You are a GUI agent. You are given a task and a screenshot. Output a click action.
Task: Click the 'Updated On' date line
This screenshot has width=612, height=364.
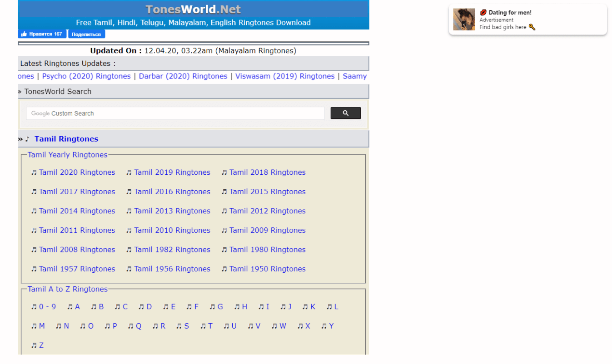pyautogui.click(x=193, y=51)
